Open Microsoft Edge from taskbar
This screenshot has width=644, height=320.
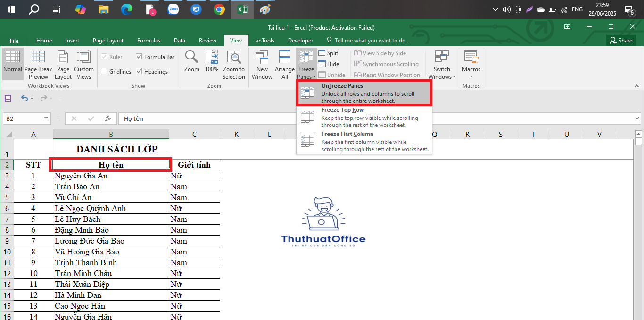click(x=127, y=9)
